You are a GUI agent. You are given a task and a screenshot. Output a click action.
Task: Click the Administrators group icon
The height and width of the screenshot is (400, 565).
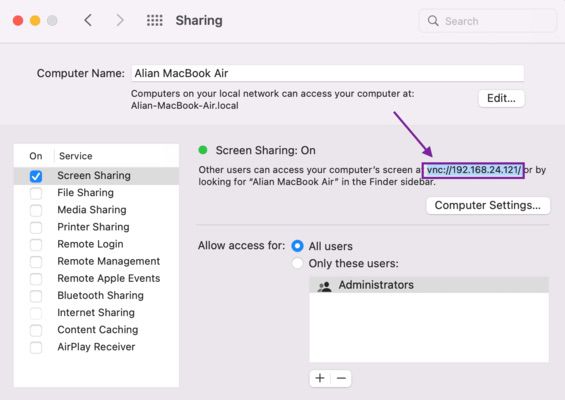324,286
